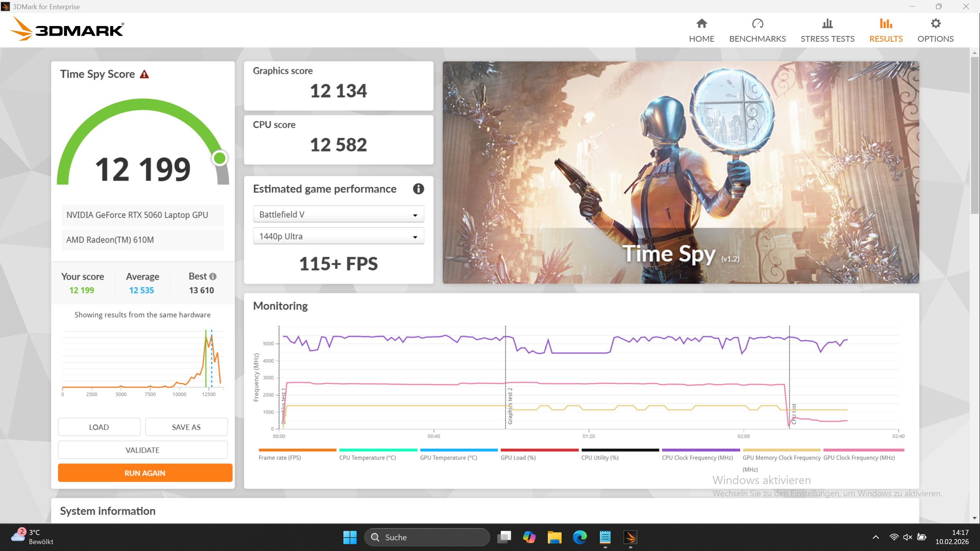Open Microsoft Edge from the taskbar
The height and width of the screenshot is (551, 980).
(580, 537)
